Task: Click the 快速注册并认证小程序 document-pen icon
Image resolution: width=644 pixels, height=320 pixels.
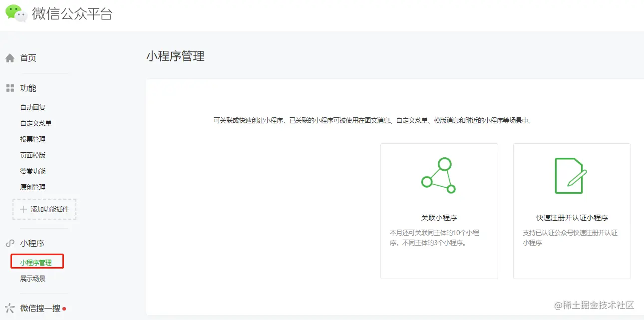Action: click(x=571, y=176)
